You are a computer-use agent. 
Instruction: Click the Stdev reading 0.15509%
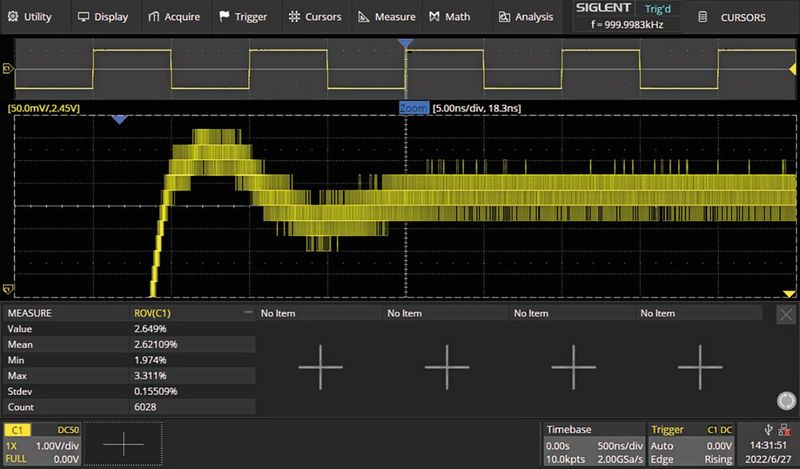[x=156, y=391]
